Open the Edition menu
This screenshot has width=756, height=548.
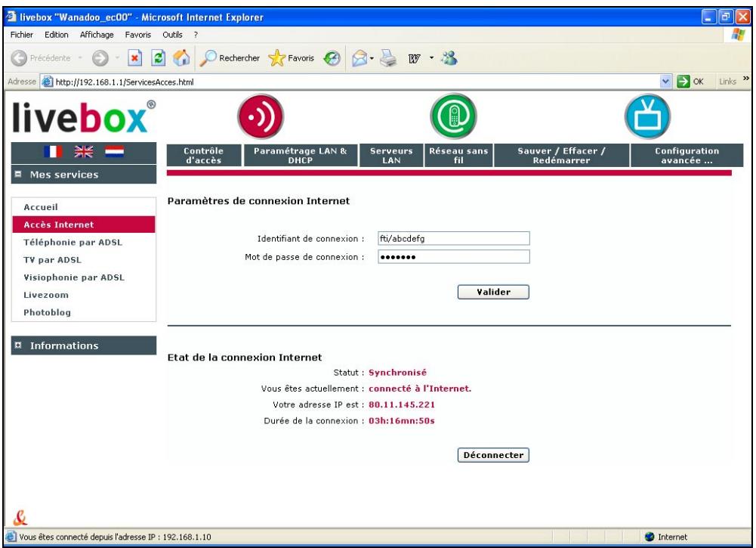pos(57,35)
